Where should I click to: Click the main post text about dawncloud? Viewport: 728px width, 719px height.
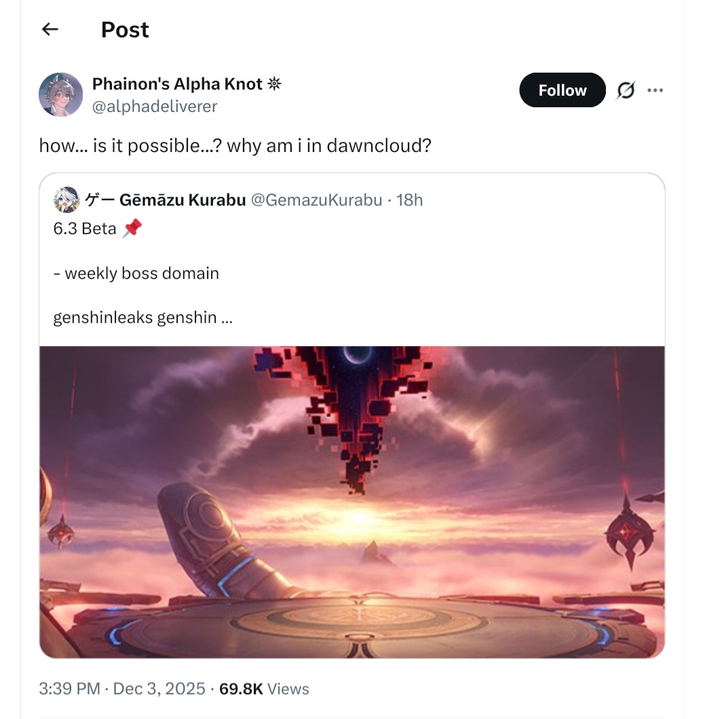coord(235,146)
